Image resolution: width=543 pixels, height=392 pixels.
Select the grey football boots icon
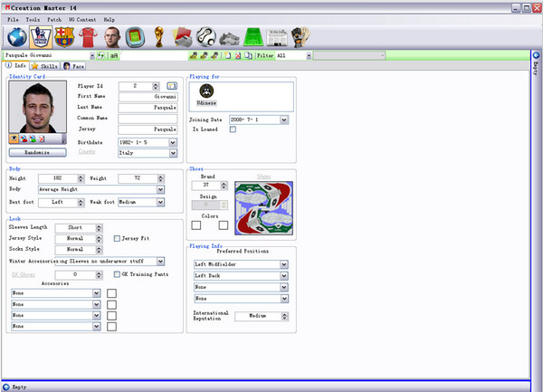click(229, 39)
